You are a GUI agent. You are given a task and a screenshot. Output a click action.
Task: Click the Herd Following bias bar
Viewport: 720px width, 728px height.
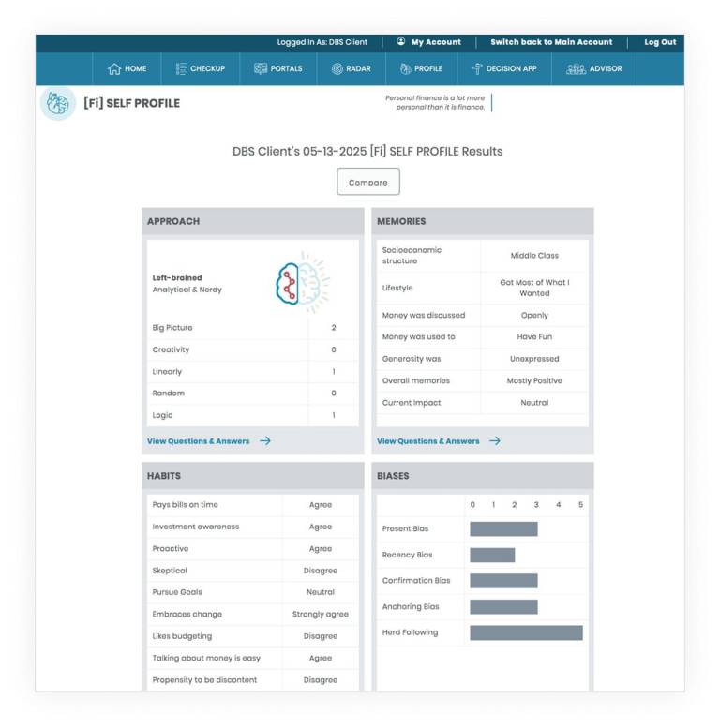(526, 632)
